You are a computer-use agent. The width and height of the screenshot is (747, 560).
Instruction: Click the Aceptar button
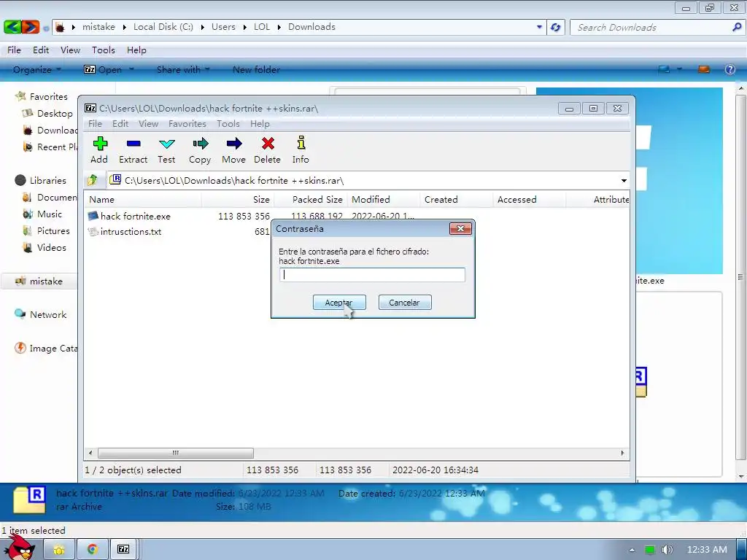pyautogui.click(x=338, y=303)
